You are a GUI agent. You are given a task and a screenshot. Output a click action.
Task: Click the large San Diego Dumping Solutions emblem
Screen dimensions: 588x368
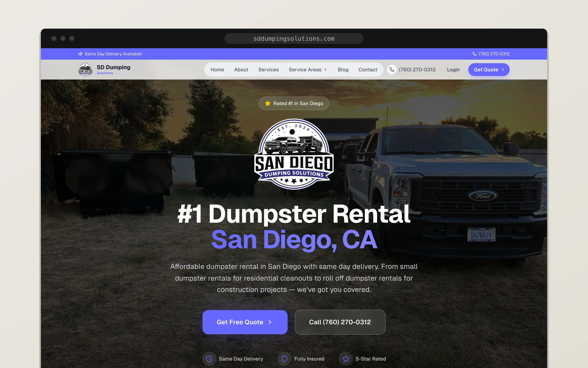pos(294,154)
